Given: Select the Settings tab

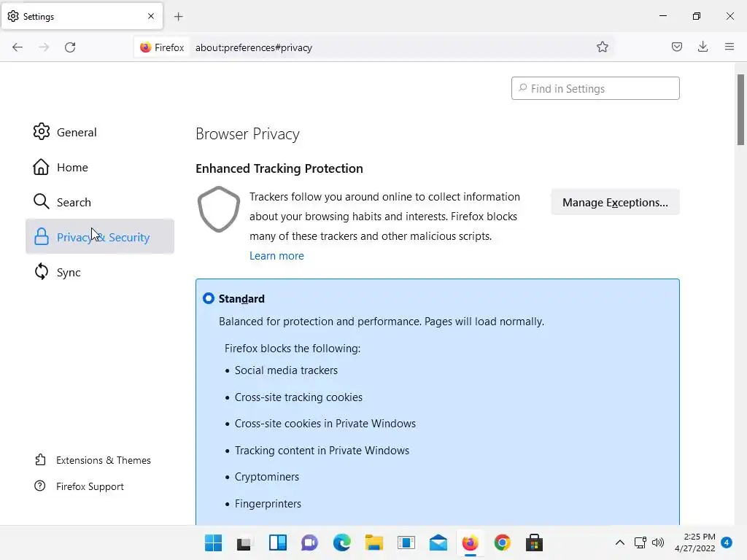Looking at the screenshot, I should [82, 16].
